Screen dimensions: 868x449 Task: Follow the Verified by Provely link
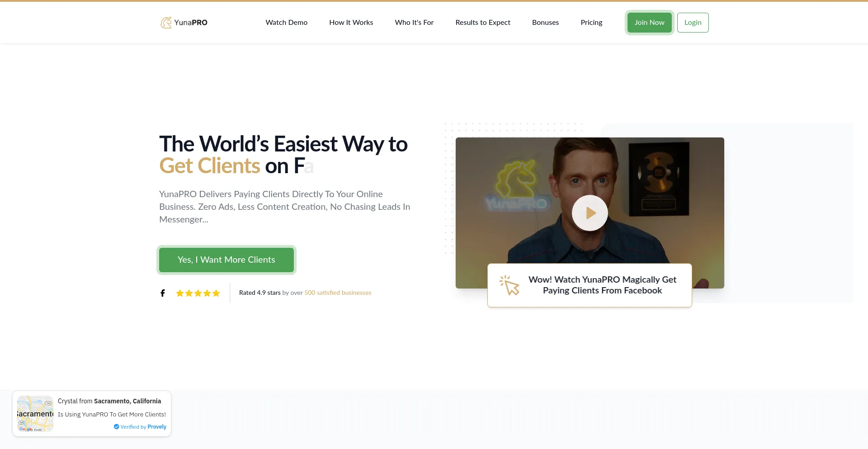[x=143, y=427]
